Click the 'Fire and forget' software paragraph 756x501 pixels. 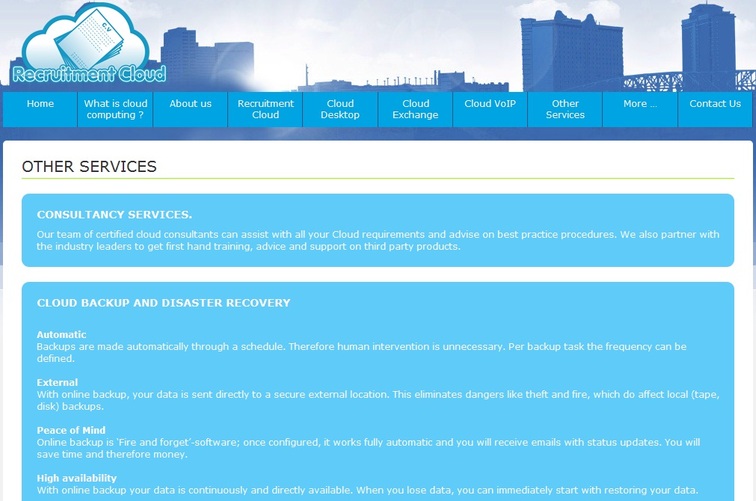coord(368,448)
